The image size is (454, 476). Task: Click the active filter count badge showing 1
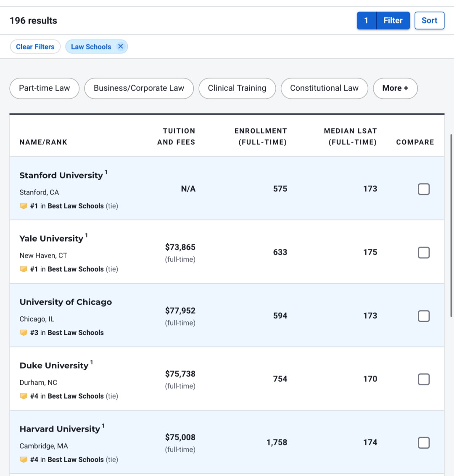coord(367,21)
